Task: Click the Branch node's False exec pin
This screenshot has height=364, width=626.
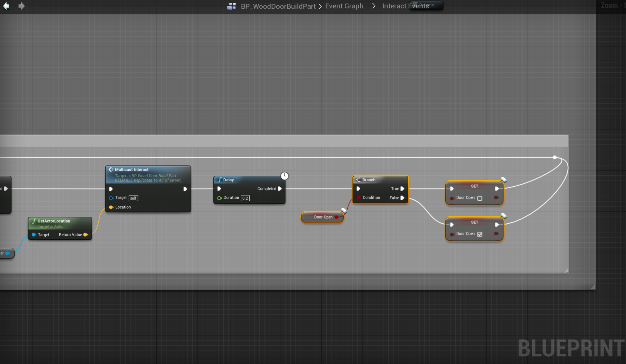Action: pos(402,198)
